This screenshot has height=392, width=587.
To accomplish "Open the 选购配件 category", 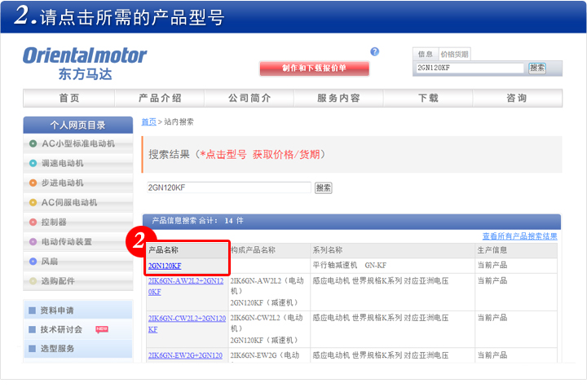I will click(x=78, y=281).
